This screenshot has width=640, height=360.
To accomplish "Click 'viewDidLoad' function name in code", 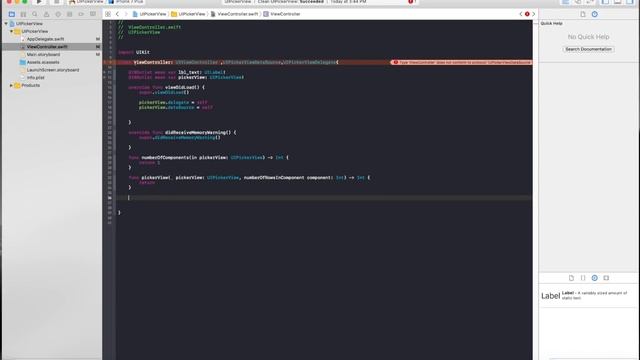I will click(181, 87).
